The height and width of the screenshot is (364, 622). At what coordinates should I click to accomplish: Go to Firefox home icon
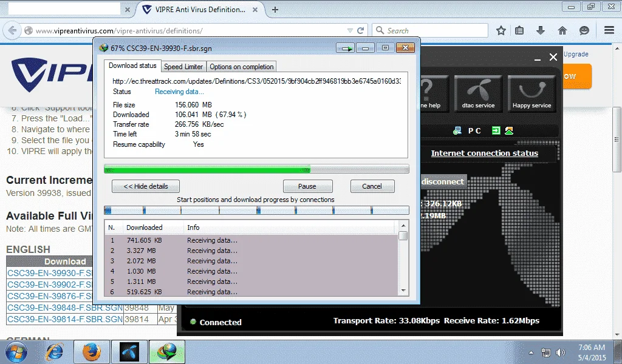(x=562, y=30)
